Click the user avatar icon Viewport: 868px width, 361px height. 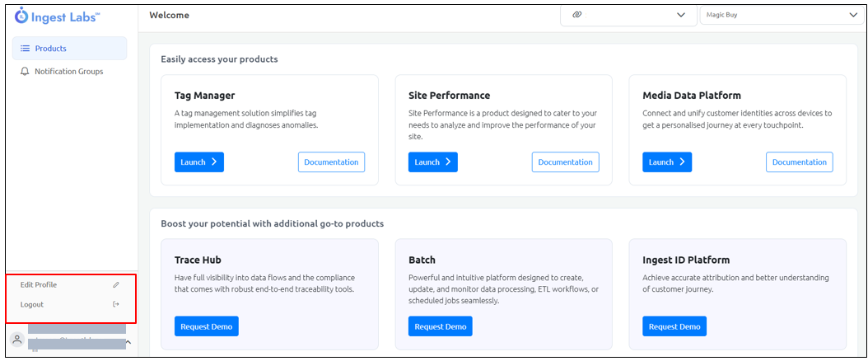click(x=17, y=340)
